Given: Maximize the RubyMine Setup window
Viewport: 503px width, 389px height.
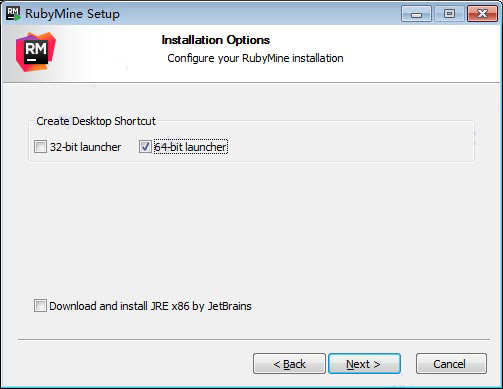Looking at the screenshot, I should click(x=449, y=14).
